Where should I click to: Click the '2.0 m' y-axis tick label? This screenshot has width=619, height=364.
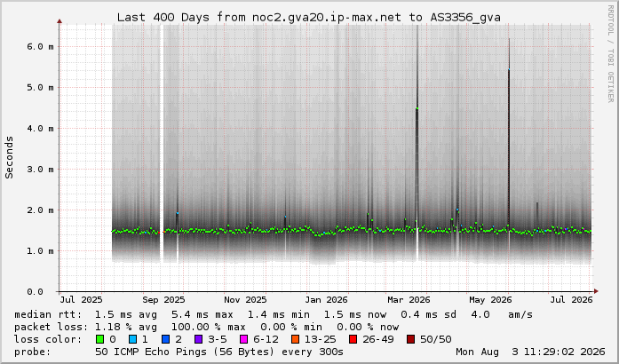tap(40, 210)
